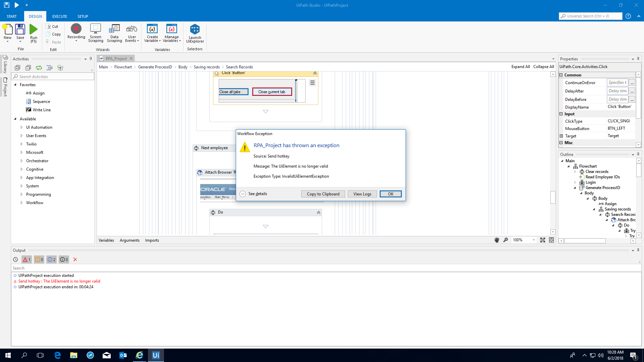
Task: Open the Screen Scraping wizard
Action: click(96, 29)
